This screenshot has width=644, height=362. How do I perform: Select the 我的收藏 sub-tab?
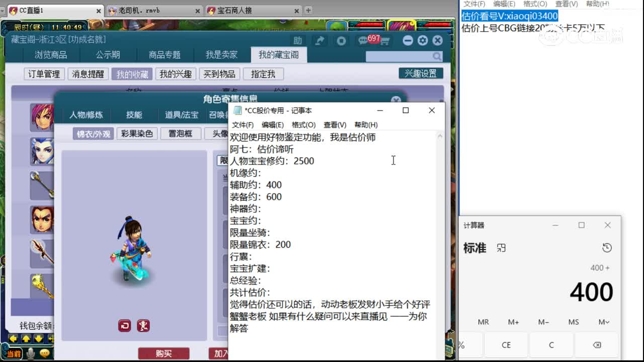(x=132, y=74)
